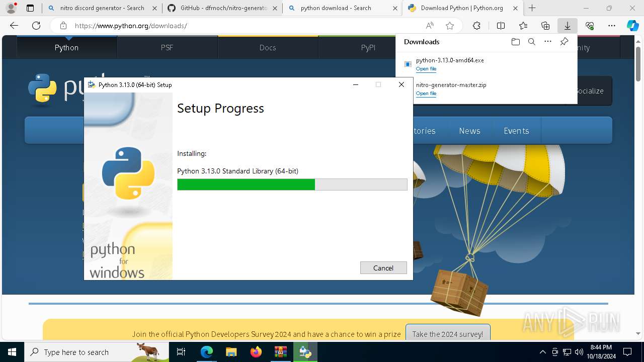Click the taskbar clock 8:44 PM

[x=601, y=351]
